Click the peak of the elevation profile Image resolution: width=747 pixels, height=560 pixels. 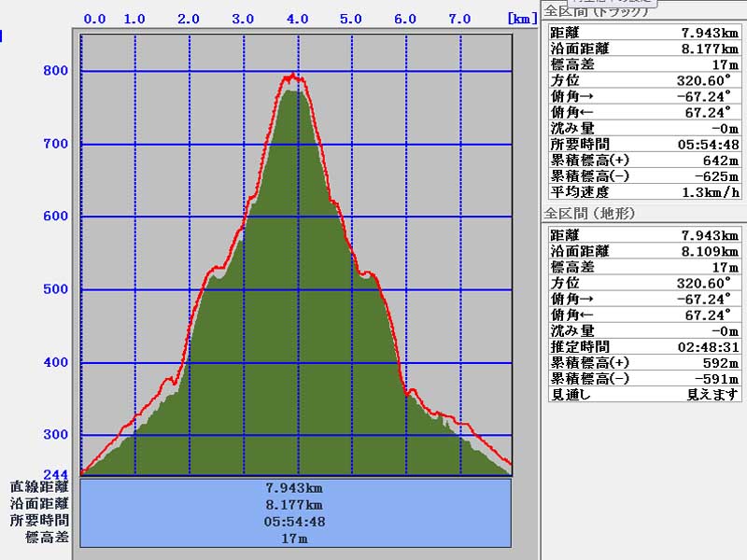[x=294, y=75]
